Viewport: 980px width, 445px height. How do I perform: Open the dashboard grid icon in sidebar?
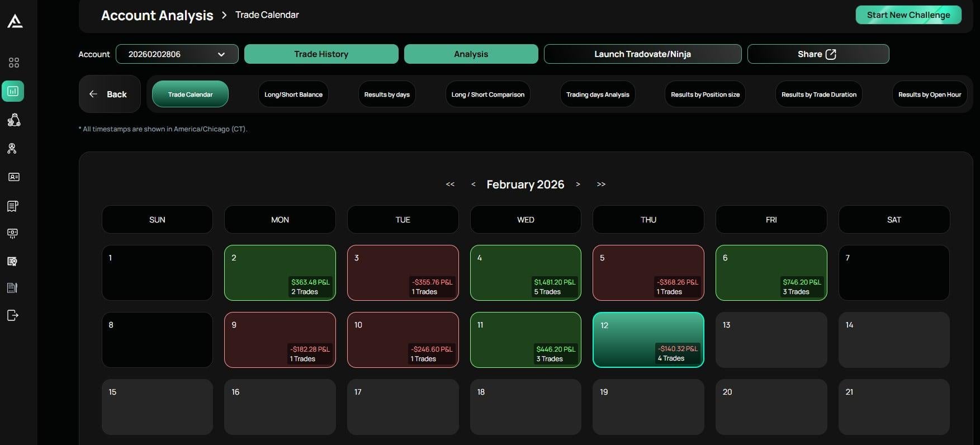pyautogui.click(x=14, y=63)
